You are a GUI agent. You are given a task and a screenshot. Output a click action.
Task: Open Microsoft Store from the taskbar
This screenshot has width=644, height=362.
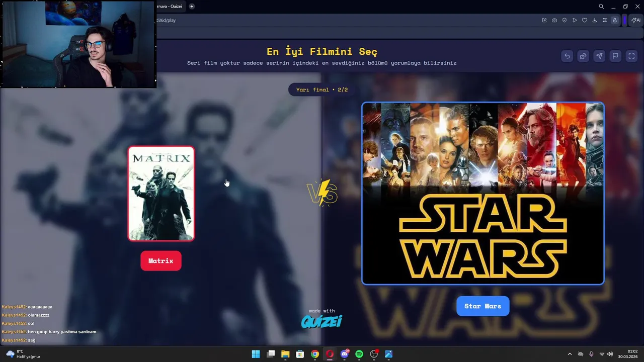300,354
